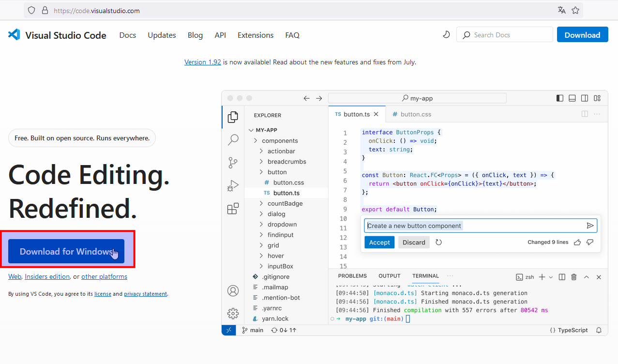Open the Version 1.92 link
The width and height of the screenshot is (618, 364).
203,62
